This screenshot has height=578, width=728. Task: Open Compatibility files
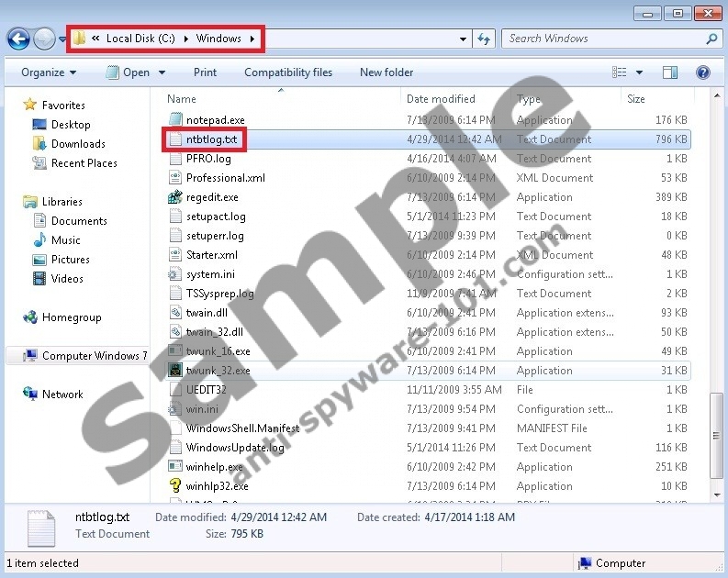[288, 72]
